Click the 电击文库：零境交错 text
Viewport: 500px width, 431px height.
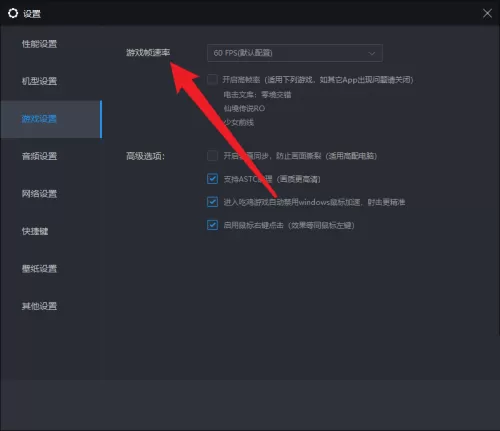pyautogui.click(x=257, y=95)
